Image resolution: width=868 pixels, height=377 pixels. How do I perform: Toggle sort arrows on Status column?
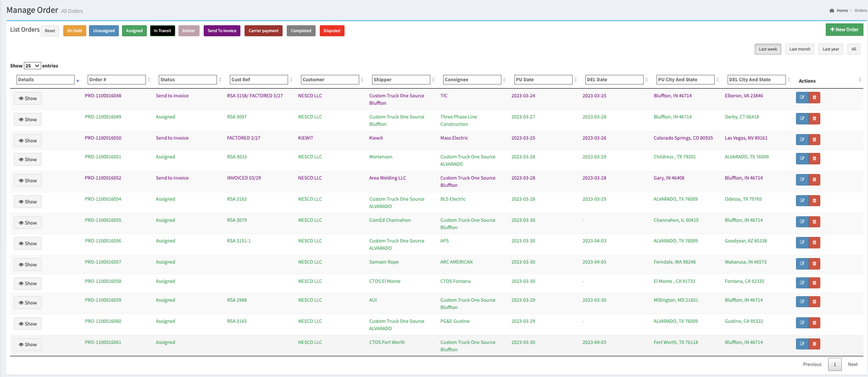[220, 80]
